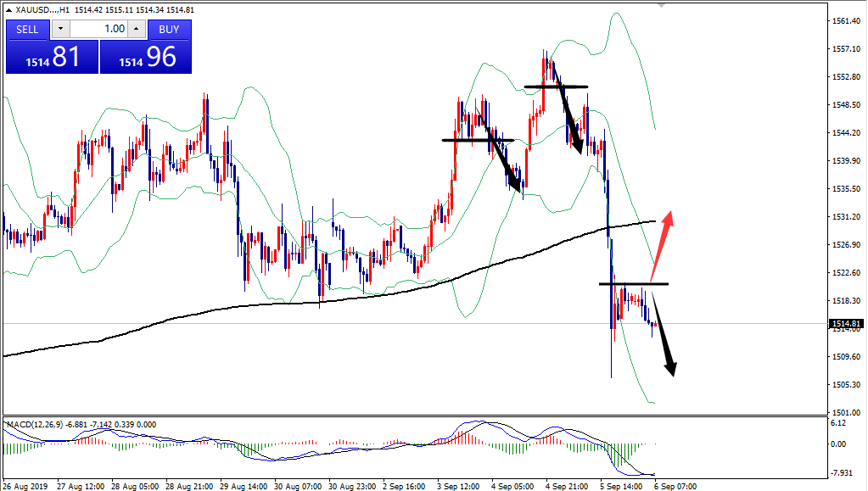The height and width of the screenshot is (491, 868).
Task: Click the 26 Aug 2019 date label
Action: (25, 486)
